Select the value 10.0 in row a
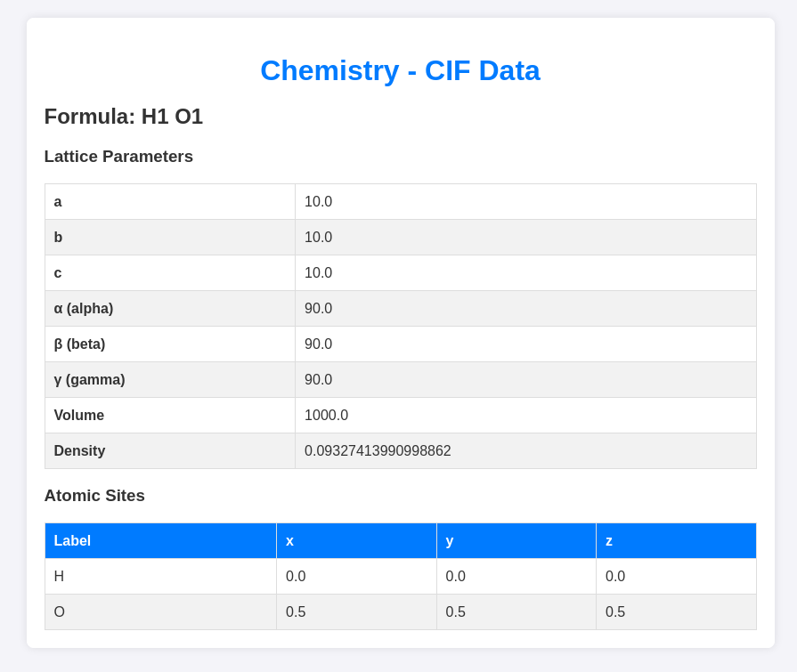The width and height of the screenshot is (797, 672). (318, 202)
